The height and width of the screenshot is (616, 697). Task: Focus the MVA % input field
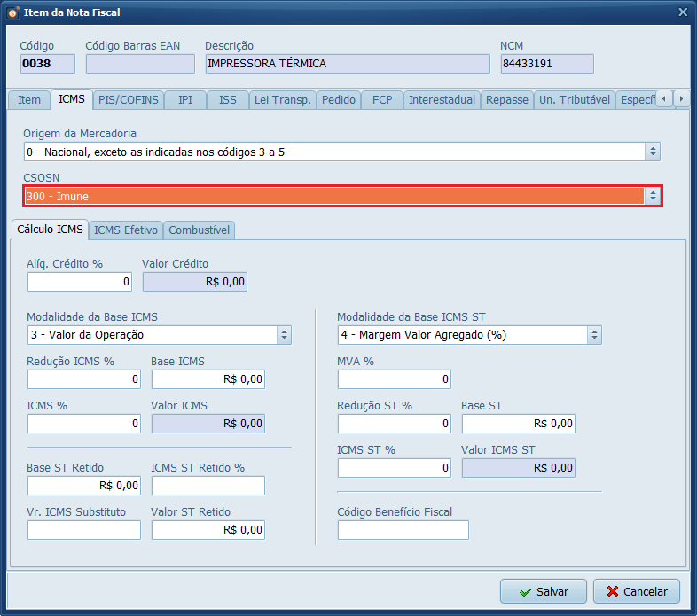394,379
